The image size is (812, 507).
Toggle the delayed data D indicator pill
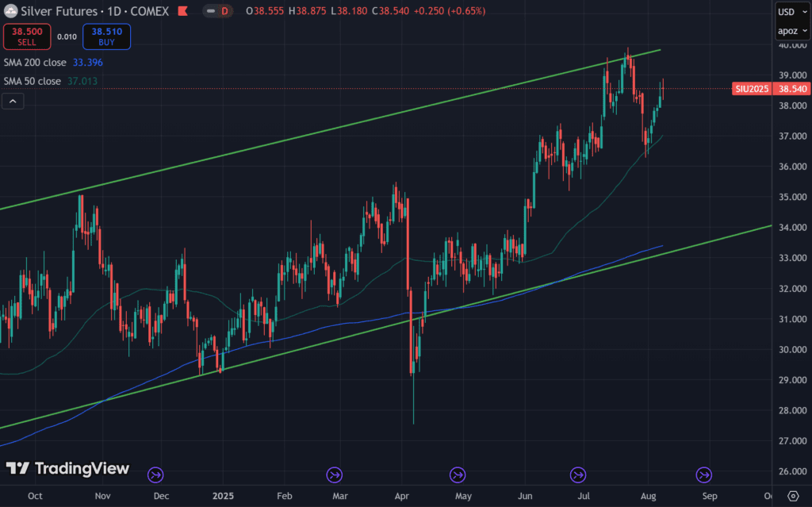point(215,11)
